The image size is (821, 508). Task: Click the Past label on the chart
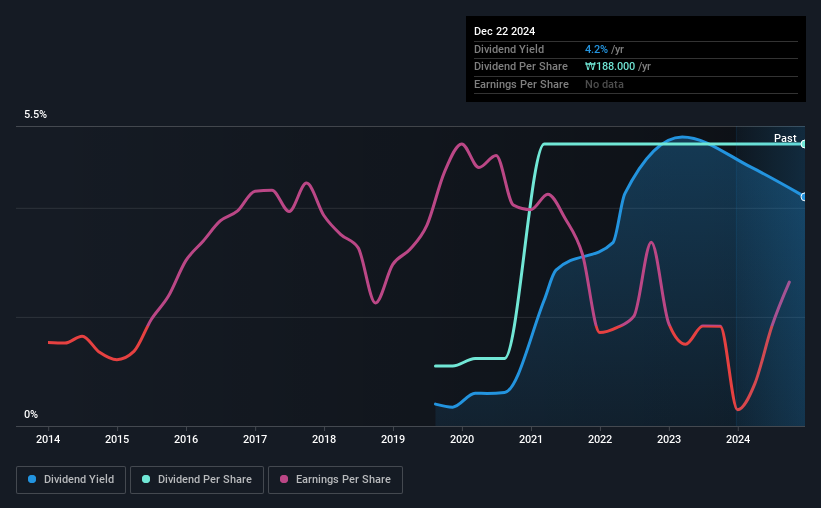tap(785, 138)
